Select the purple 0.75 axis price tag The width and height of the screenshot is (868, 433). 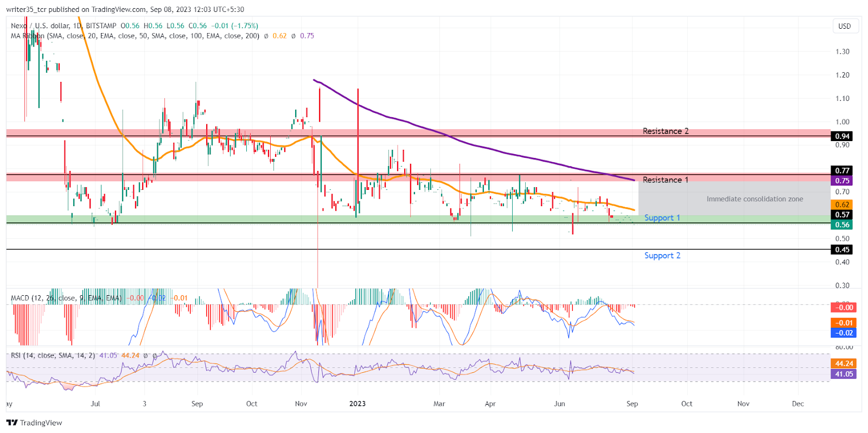click(842, 181)
